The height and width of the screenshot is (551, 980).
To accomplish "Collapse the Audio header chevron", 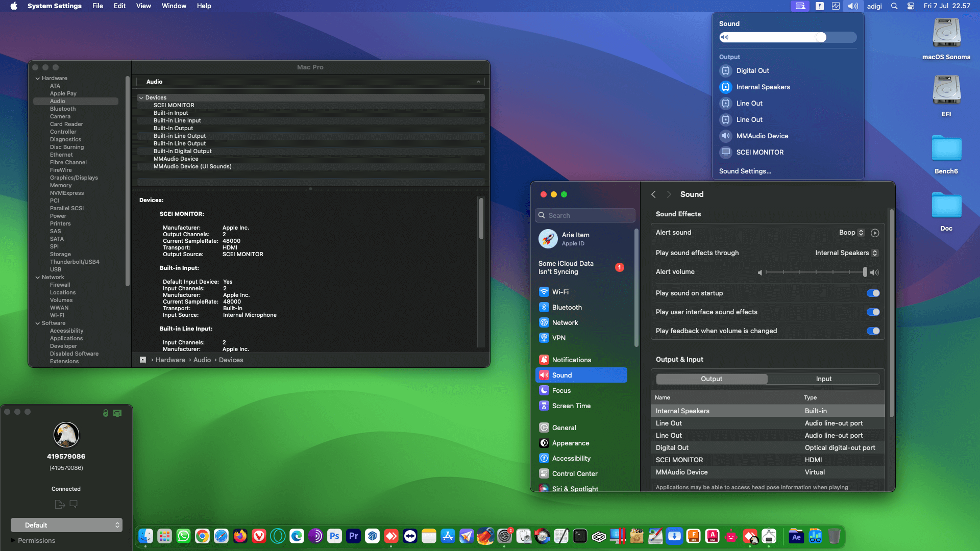I will pos(478,82).
